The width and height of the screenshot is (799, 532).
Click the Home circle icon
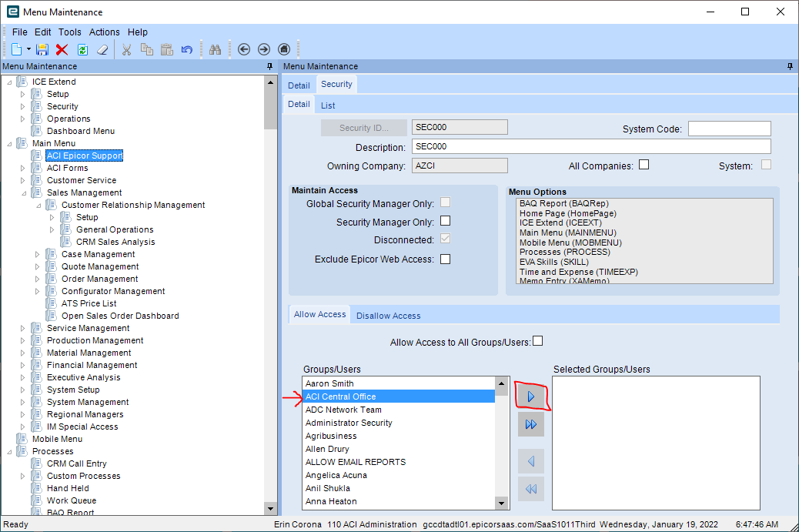[284, 49]
